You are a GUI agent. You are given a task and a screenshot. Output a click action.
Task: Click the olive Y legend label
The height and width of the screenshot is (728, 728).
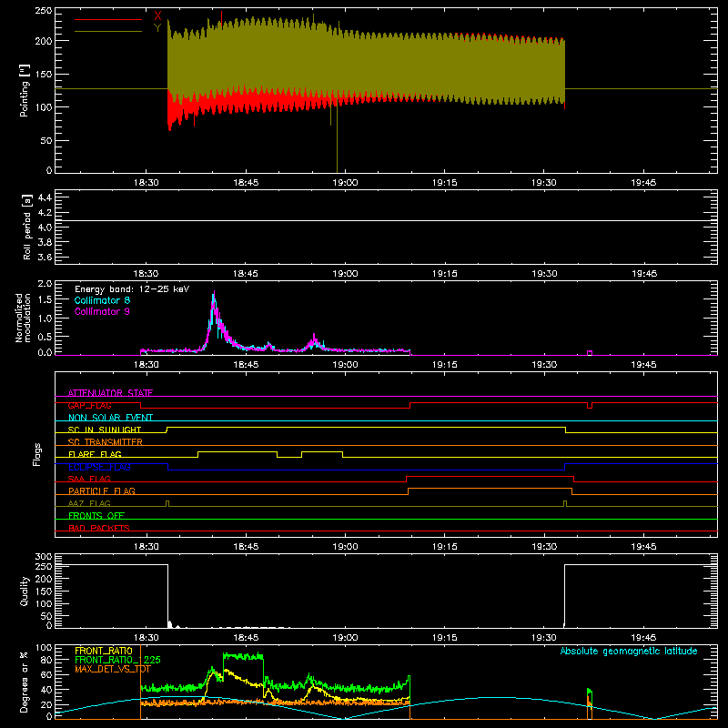(x=157, y=28)
